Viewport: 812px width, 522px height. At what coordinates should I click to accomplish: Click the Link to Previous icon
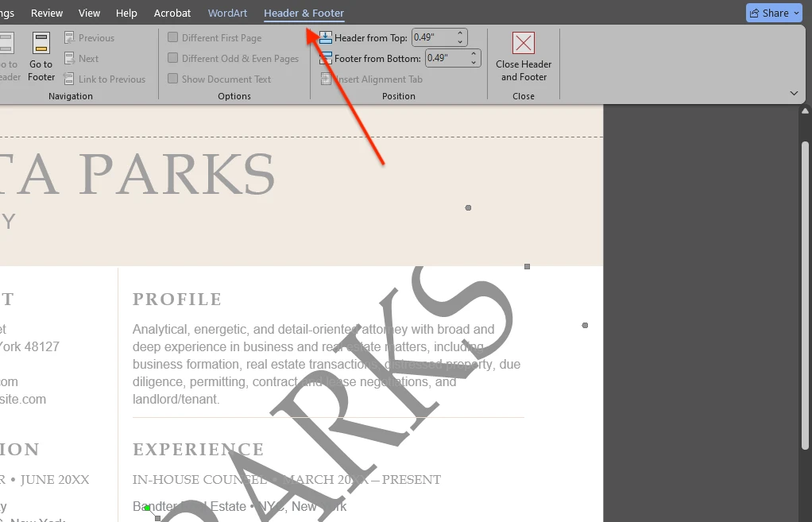(x=69, y=79)
